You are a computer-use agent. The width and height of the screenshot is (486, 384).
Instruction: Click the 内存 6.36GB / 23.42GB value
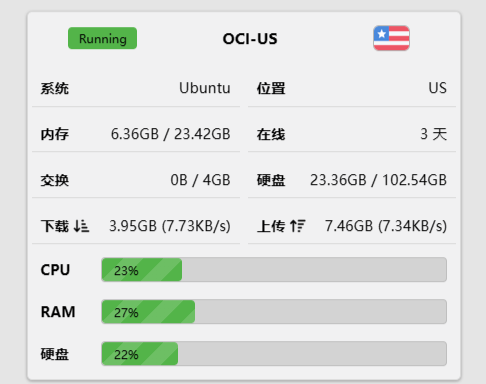click(171, 134)
